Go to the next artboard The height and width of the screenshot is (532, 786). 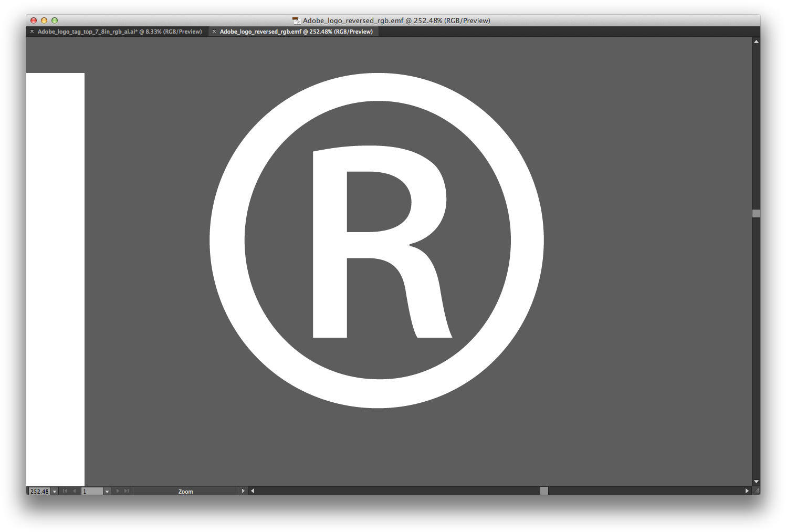118,491
